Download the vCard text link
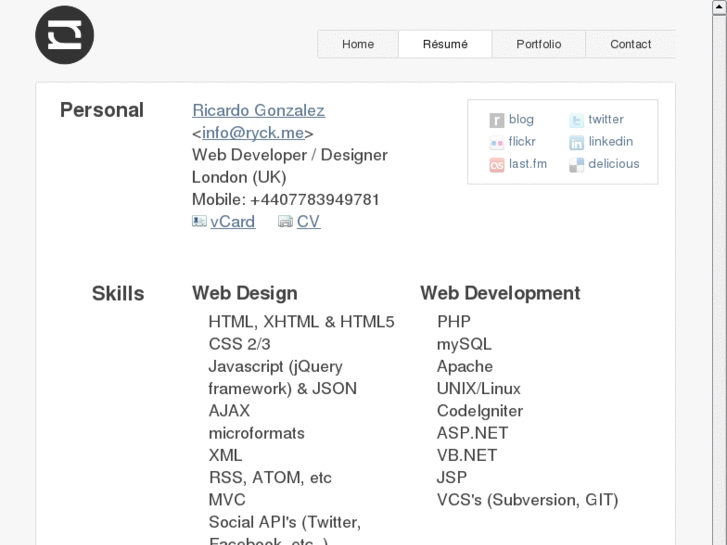 232,222
